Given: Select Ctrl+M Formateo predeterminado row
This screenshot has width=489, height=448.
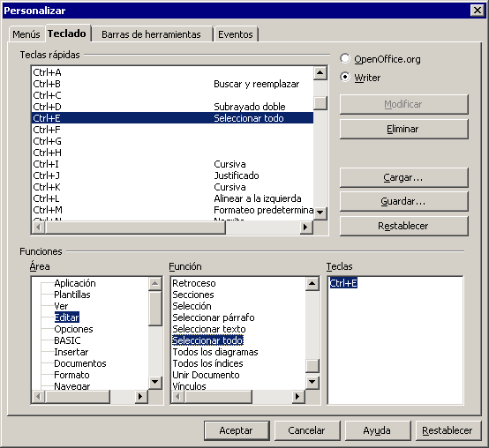Looking at the screenshot, I should pos(172,210).
